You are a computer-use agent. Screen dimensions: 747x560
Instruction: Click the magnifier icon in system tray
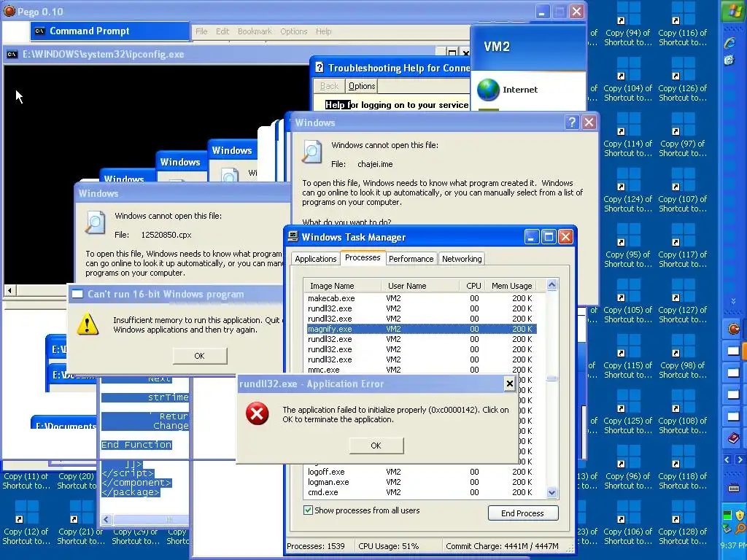pyautogui.click(x=740, y=528)
